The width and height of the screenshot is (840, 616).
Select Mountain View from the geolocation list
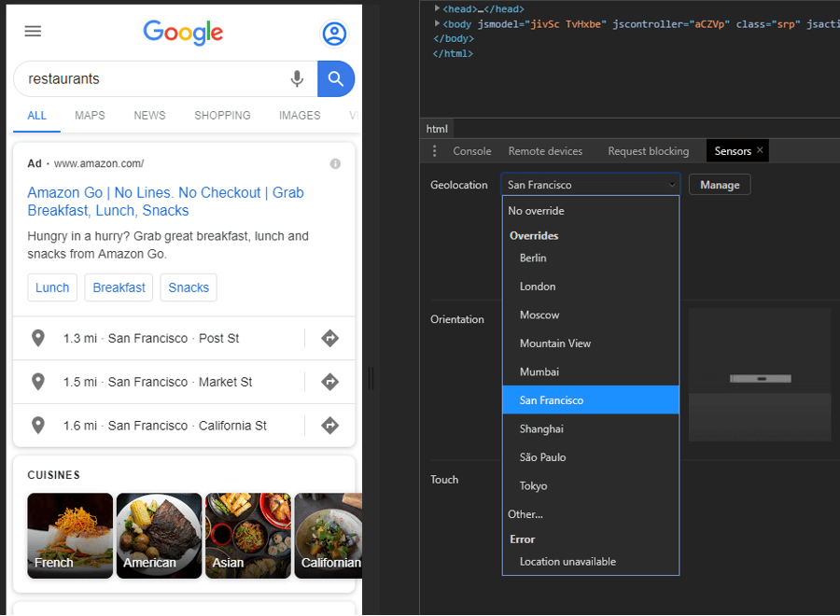(x=591, y=343)
